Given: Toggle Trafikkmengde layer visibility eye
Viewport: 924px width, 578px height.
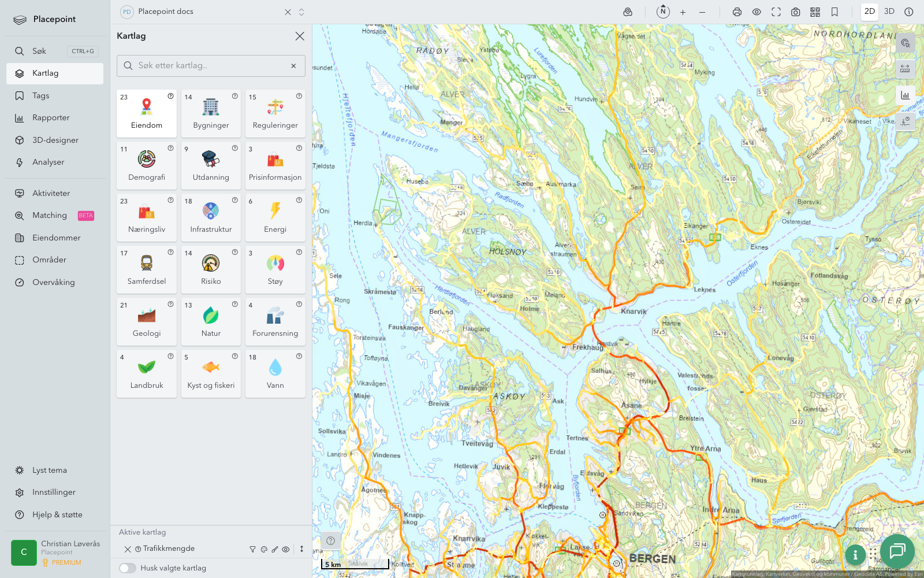Looking at the screenshot, I should pyautogui.click(x=286, y=549).
